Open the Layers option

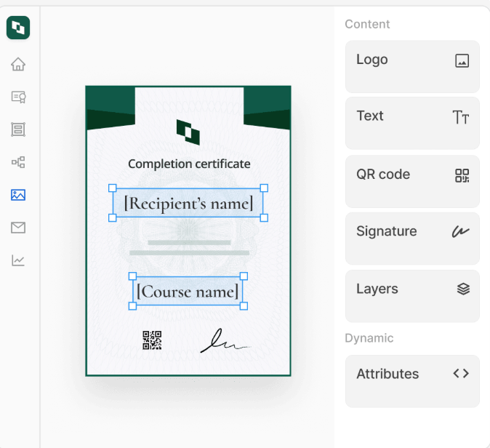(412, 295)
